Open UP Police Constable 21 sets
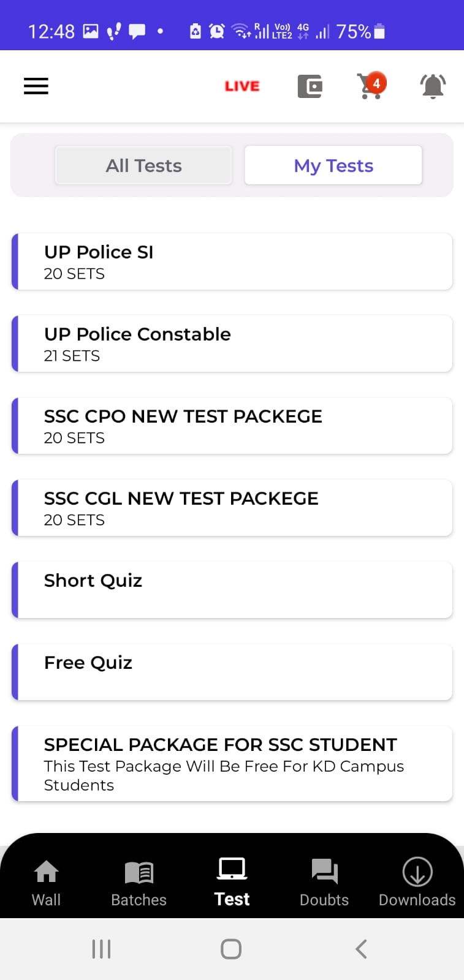The height and width of the screenshot is (980, 464). pos(232,344)
